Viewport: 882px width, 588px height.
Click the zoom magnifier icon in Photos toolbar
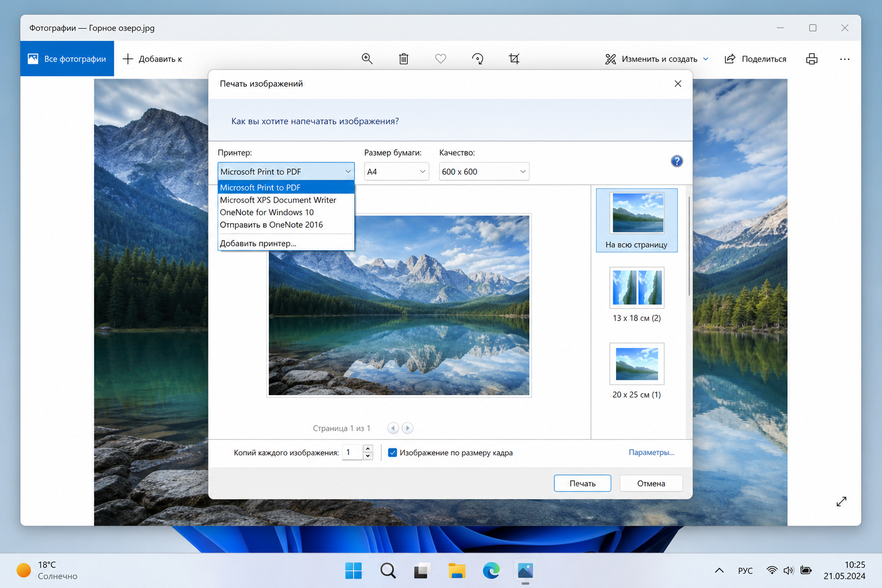click(367, 59)
